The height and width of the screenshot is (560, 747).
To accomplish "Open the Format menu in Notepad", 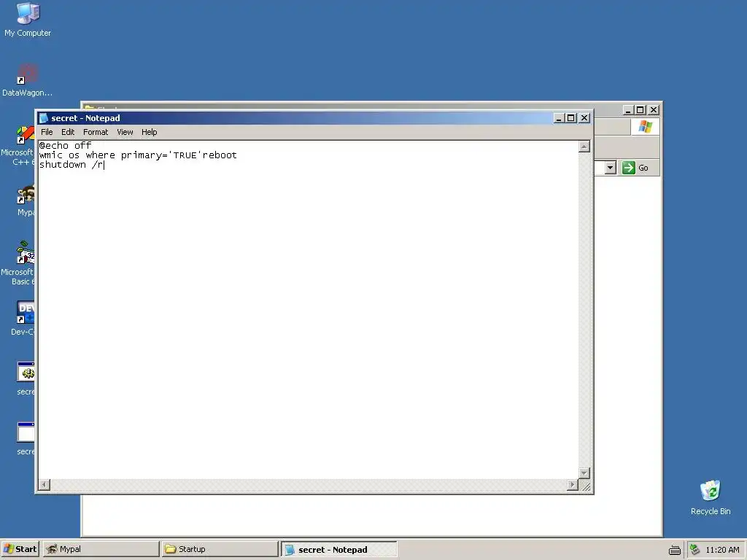I will (x=96, y=133).
